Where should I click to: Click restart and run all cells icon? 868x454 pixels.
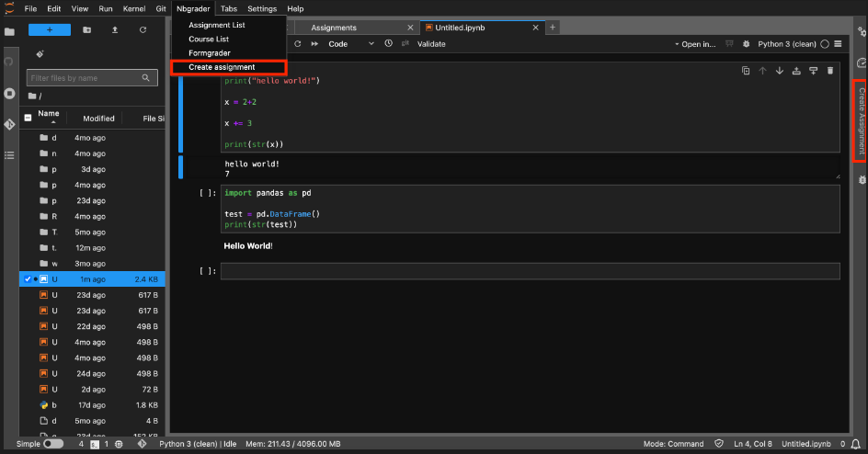tap(314, 44)
